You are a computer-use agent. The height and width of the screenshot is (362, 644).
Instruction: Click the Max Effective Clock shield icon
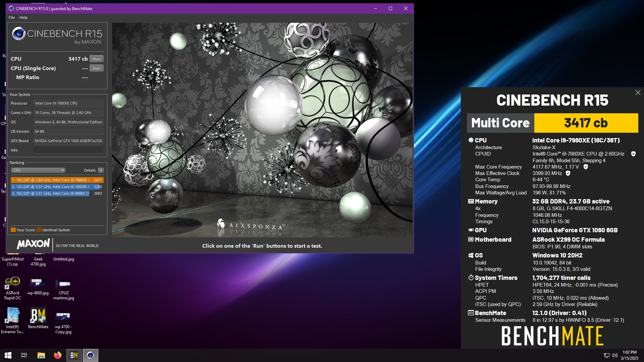pos(568,173)
